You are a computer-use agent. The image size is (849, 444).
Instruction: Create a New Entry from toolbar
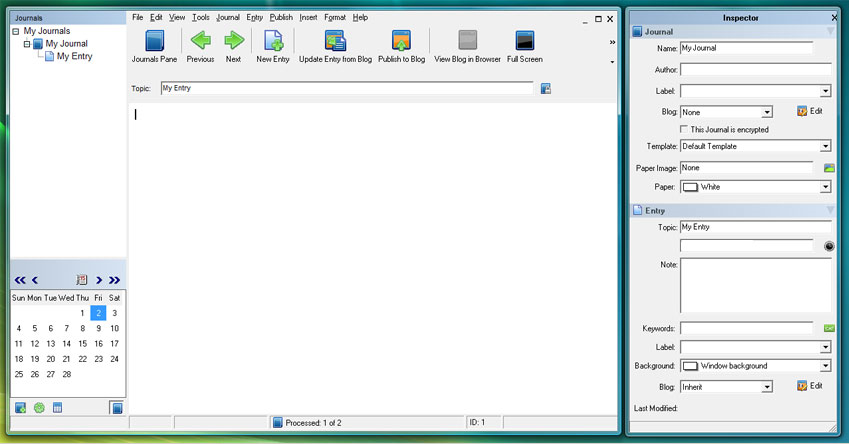(272, 41)
